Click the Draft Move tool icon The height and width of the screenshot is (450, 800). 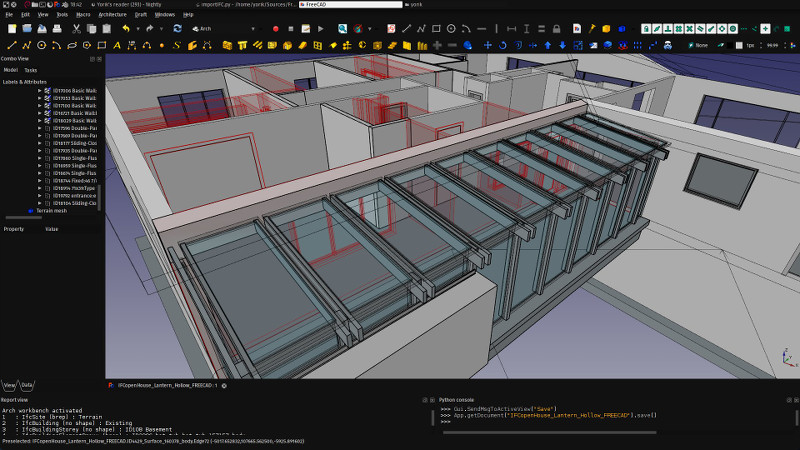tap(487, 45)
